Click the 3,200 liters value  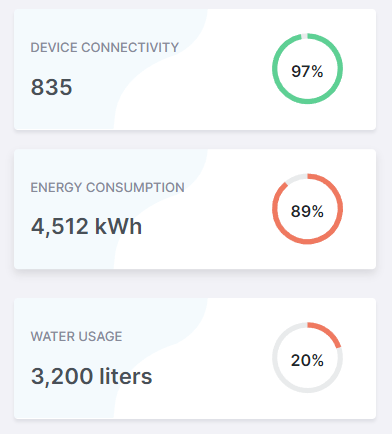coord(91,376)
